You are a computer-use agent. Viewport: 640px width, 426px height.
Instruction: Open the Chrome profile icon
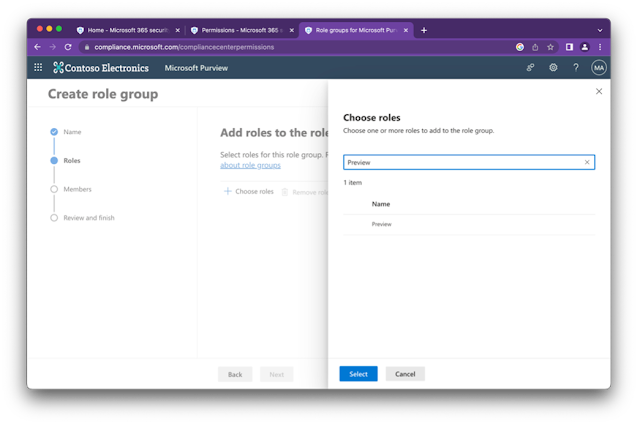tap(584, 47)
